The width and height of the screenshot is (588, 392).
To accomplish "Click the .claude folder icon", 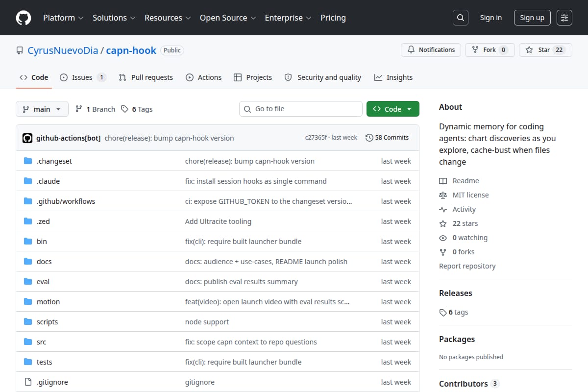I will click(28, 181).
